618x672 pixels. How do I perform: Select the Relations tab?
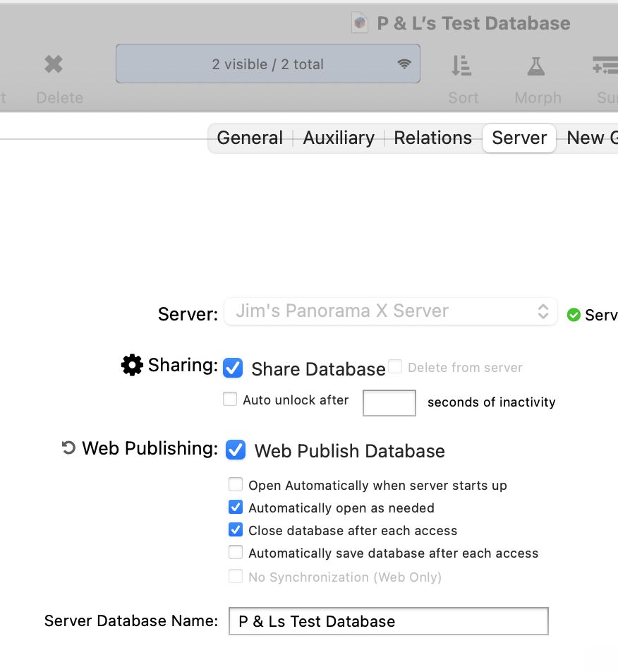[432, 138]
